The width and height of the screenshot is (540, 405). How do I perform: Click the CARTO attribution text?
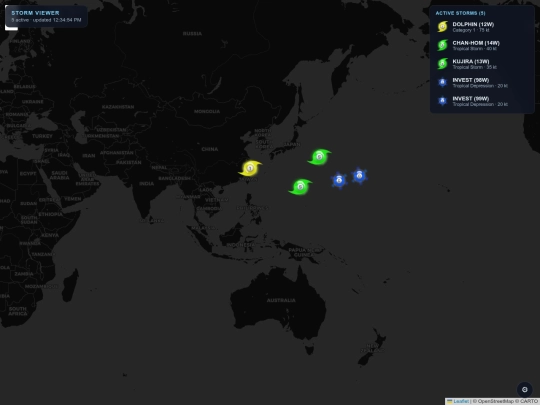529,401
